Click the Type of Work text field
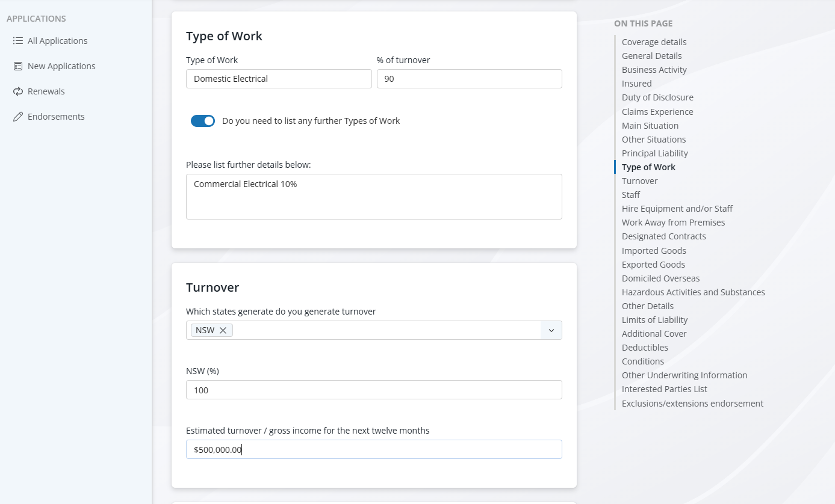The width and height of the screenshot is (835, 504). (279, 79)
